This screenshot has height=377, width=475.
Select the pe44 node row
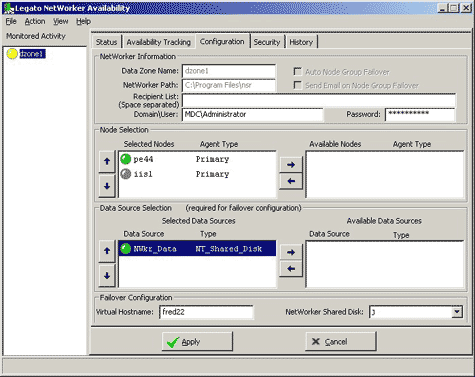[x=197, y=159]
